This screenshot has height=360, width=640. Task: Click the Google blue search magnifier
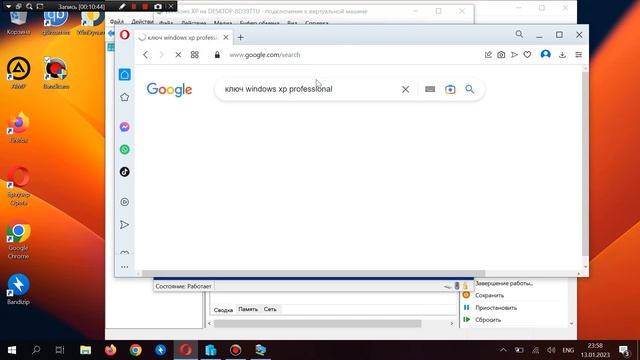[470, 89]
